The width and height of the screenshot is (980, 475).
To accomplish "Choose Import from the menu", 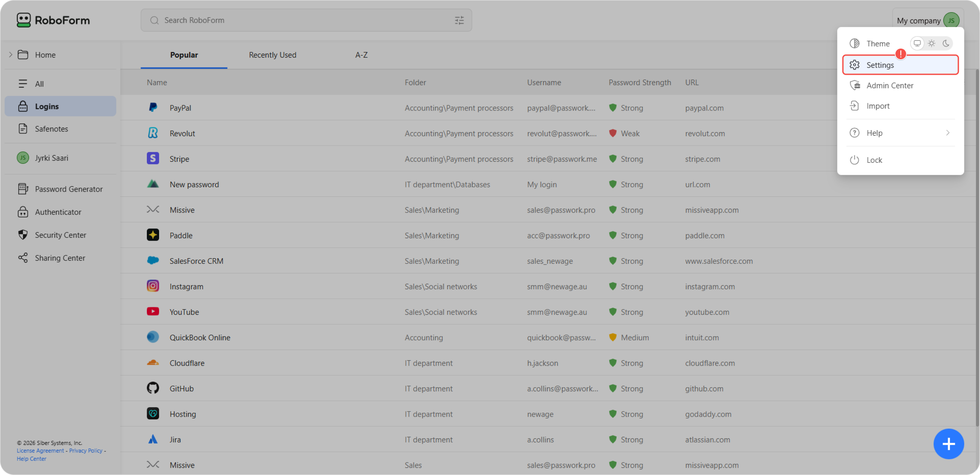I will [900, 106].
